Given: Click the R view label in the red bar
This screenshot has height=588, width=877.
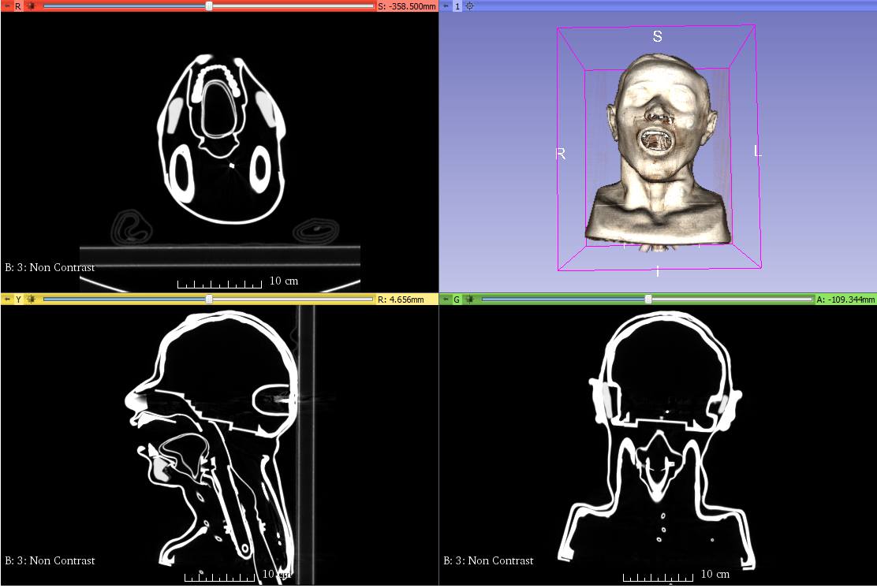Looking at the screenshot, I should tap(18, 6).
